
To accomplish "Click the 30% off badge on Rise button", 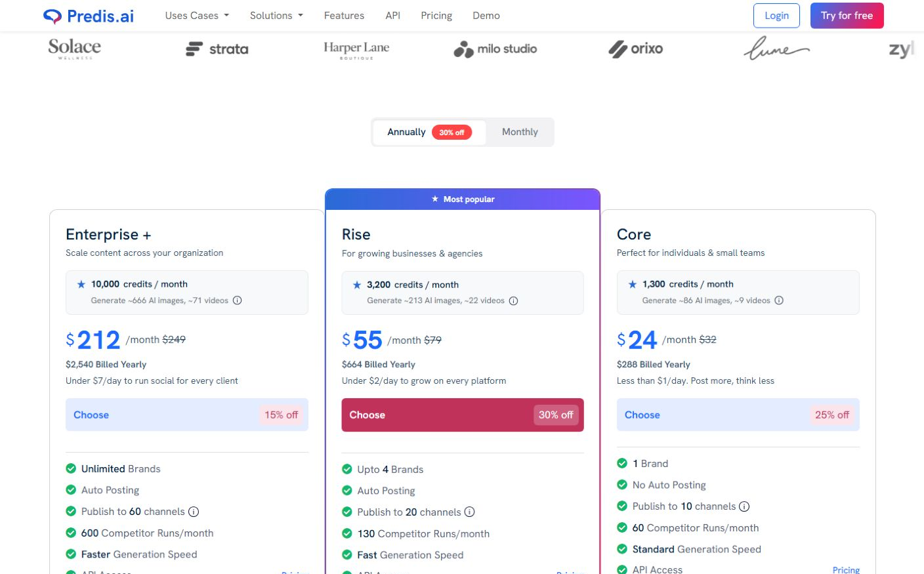I will 556,415.
